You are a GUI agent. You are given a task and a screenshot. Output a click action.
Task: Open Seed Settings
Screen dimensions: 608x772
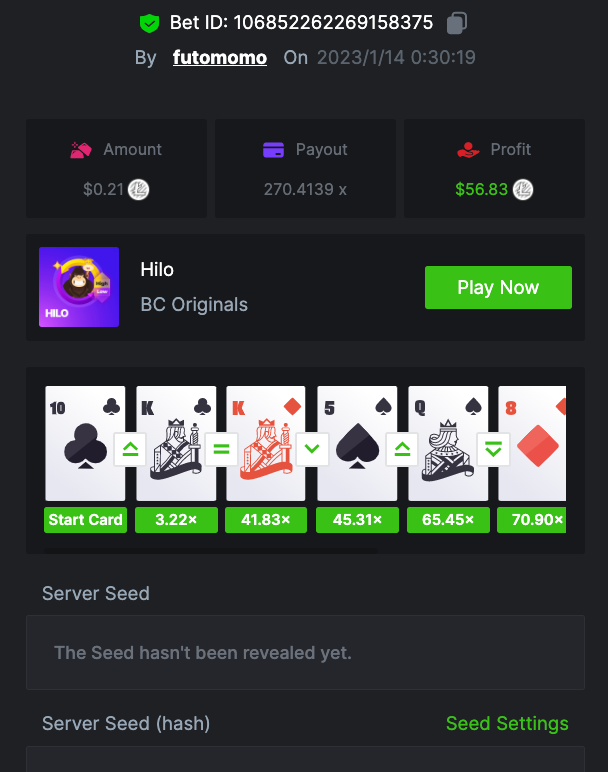click(507, 724)
